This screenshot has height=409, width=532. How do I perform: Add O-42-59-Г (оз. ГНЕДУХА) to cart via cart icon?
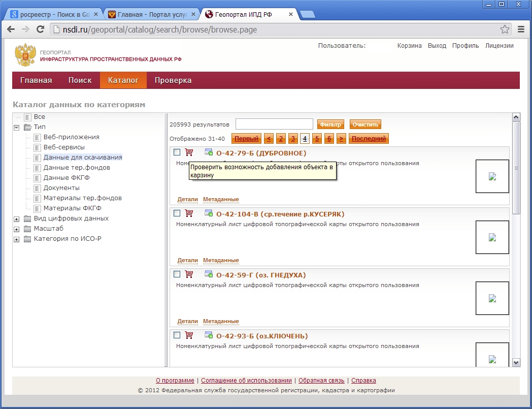(189, 274)
